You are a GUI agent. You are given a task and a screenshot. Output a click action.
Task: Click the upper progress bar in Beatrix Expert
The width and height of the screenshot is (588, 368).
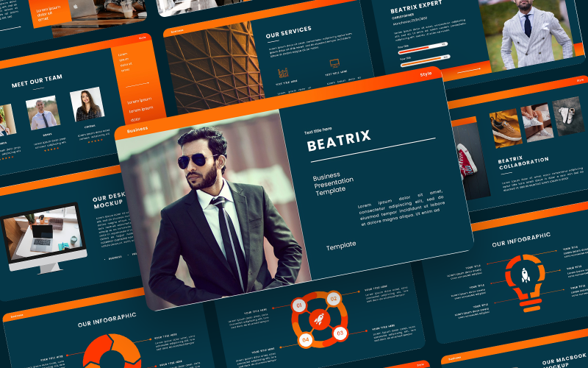(x=423, y=48)
